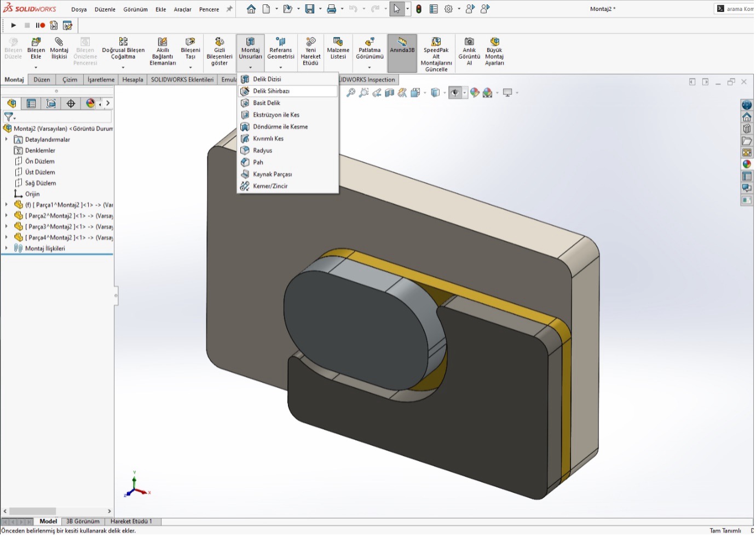Expand the Detaylandırmalar tree node
Viewport: 756px width, 536px height.
(7, 139)
